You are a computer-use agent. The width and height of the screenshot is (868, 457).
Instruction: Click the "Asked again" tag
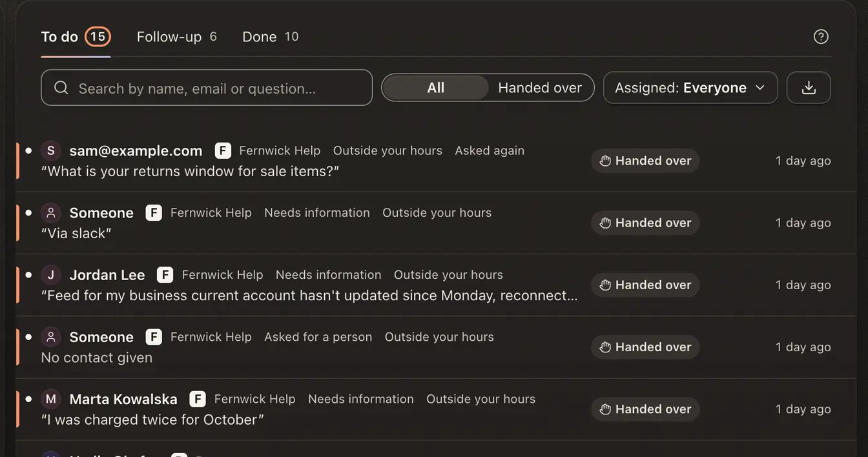(490, 150)
